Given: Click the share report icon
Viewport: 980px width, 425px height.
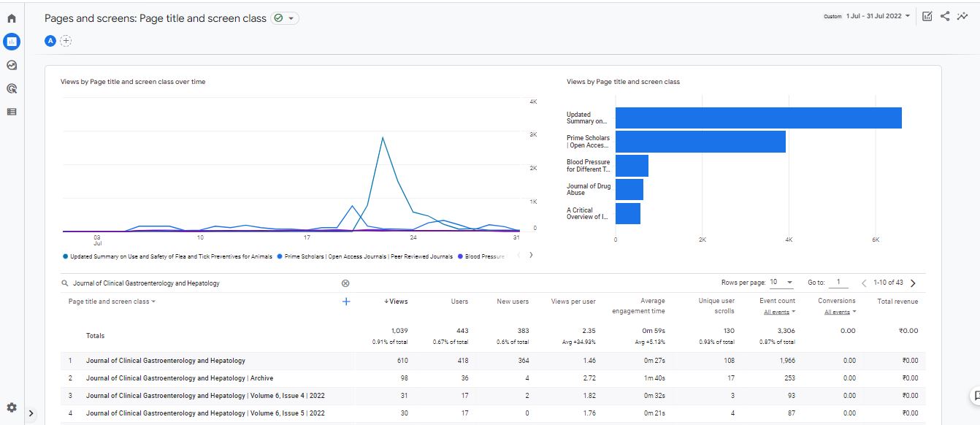Looking at the screenshot, I should (945, 16).
